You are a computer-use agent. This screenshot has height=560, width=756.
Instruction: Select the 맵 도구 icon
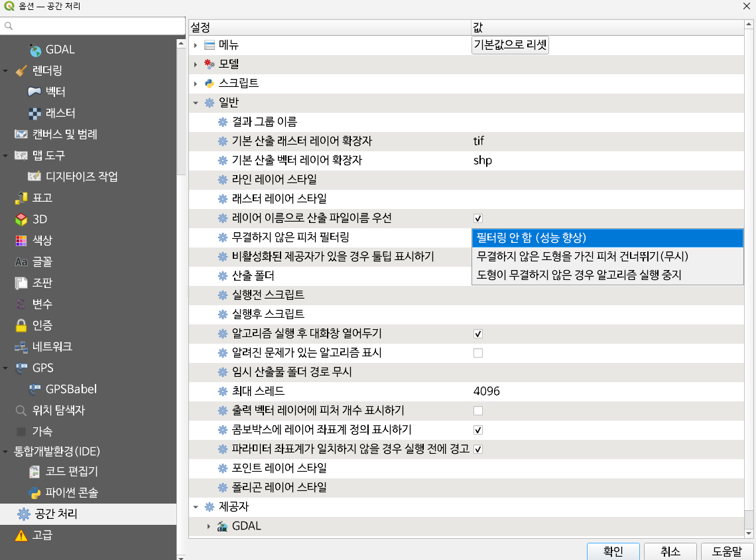[21, 155]
